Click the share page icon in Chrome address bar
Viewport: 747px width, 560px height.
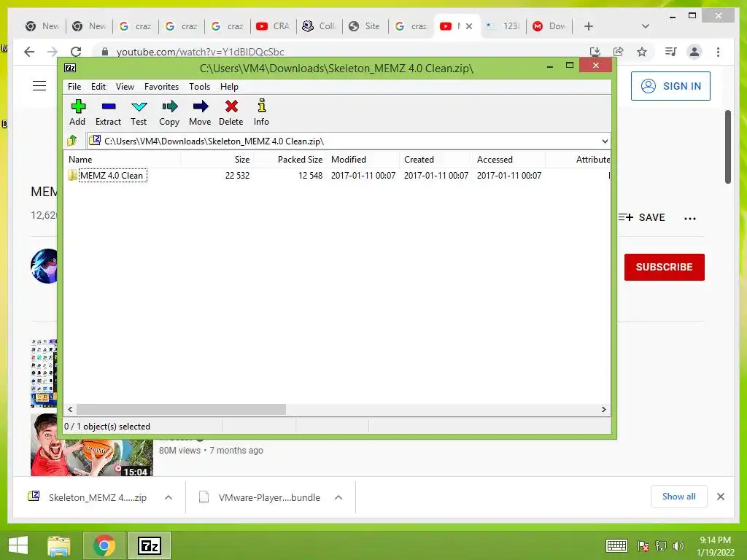(x=619, y=52)
